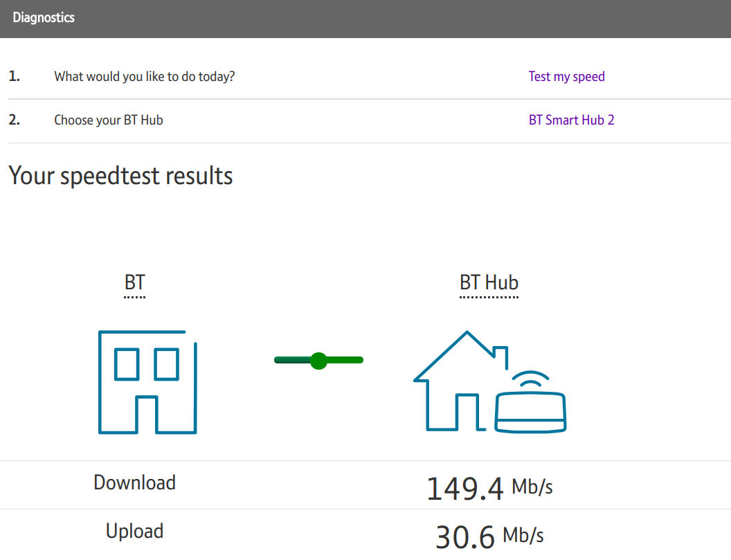
Task: Open the dotted-underline BT Hub tooltip
Action: click(x=489, y=282)
